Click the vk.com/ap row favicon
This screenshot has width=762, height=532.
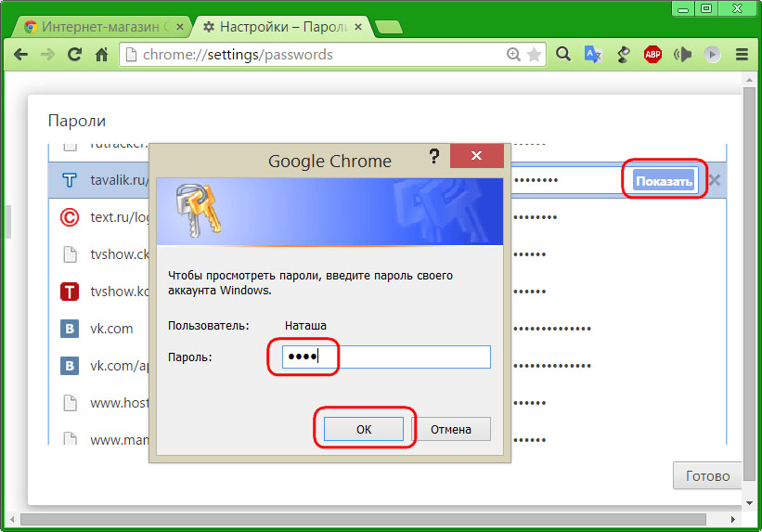coord(70,366)
